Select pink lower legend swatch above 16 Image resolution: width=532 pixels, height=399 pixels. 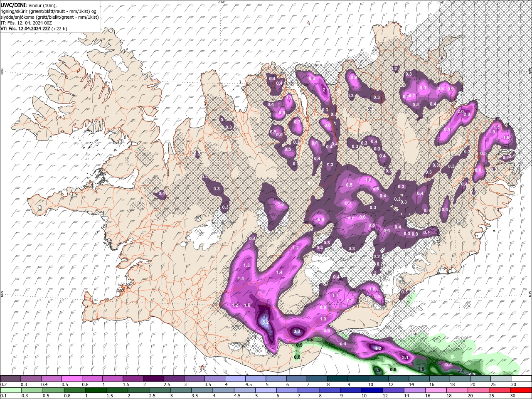pos(435,390)
